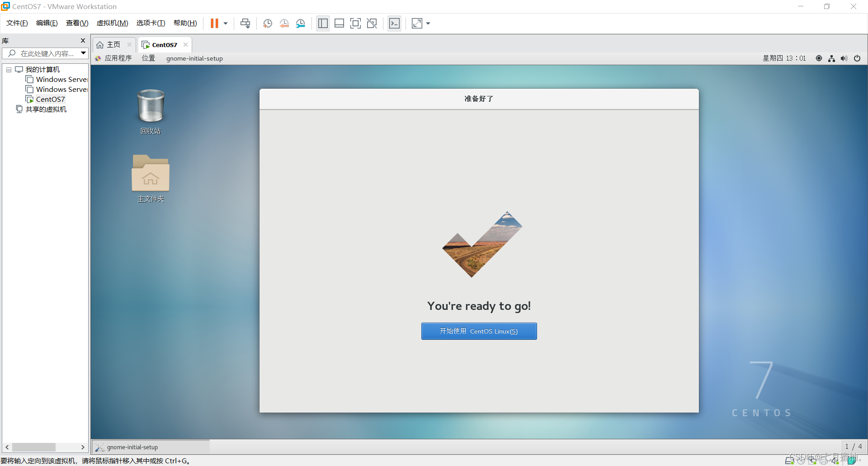868x466 pixels.
Task: Open the library search filter dropdown
Action: (x=84, y=53)
